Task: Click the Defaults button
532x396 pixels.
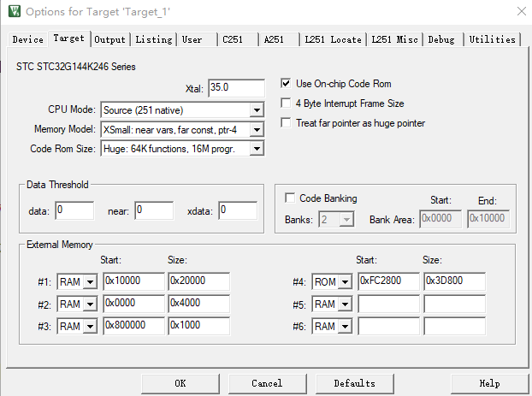Action: click(355, 383)
